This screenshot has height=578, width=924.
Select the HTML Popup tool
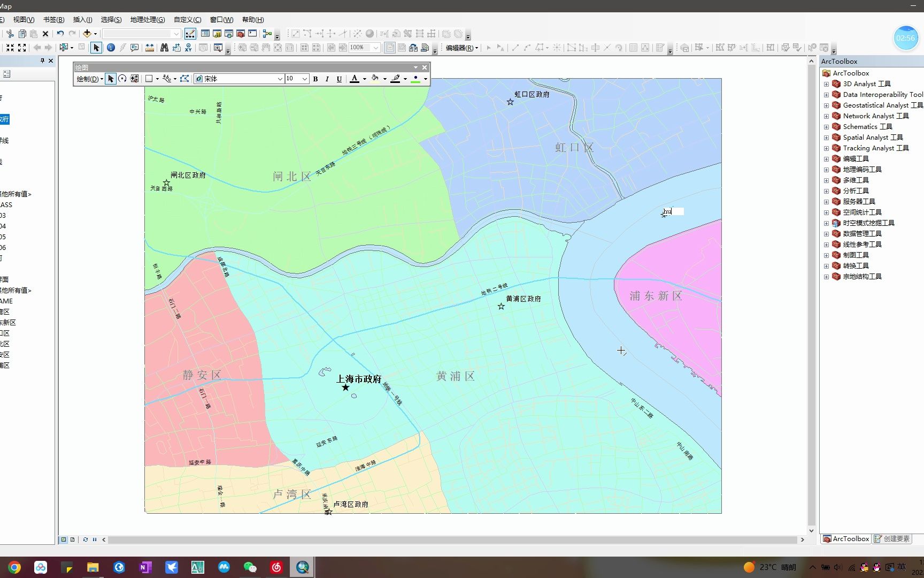click(x=134, y=48)
